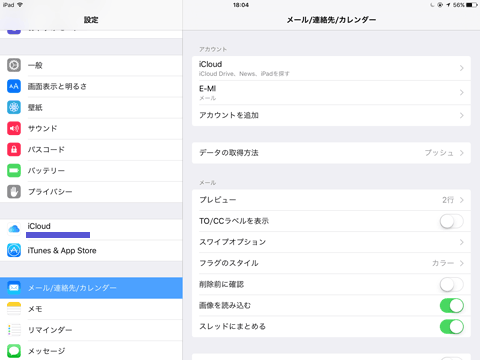Screen dimensions: 480x360
Task: Select 画面表示と明るさ in sidebar
Action: point(91,86)
